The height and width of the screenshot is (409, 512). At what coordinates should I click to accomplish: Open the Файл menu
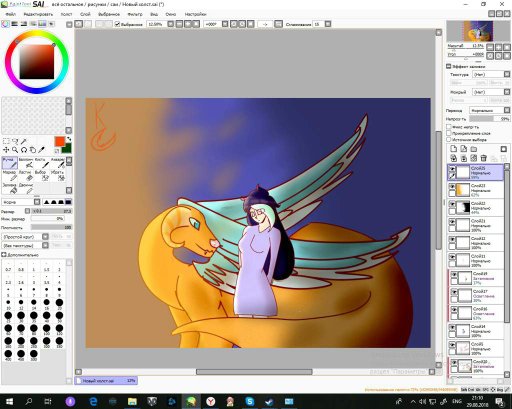10,14
